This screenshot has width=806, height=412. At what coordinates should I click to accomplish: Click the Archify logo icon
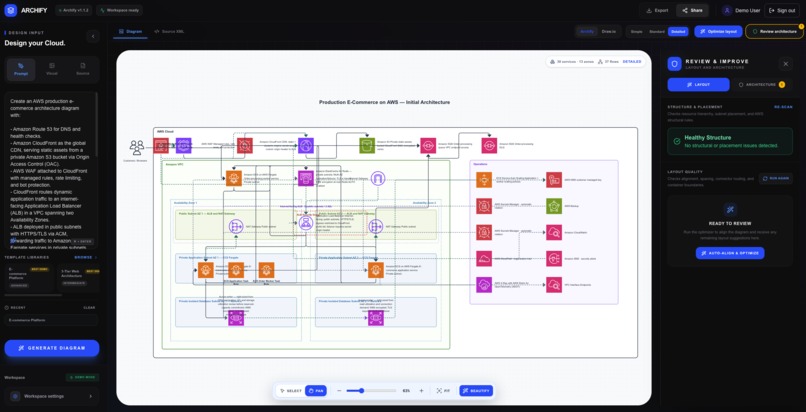[11, 10]
